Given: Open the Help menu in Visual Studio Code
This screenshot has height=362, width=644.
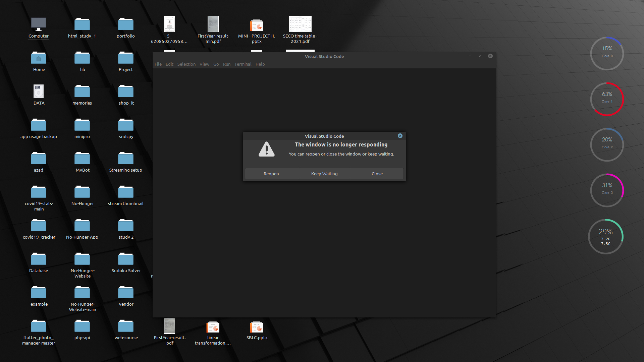Looking at the screenshot, I should 260,64.
